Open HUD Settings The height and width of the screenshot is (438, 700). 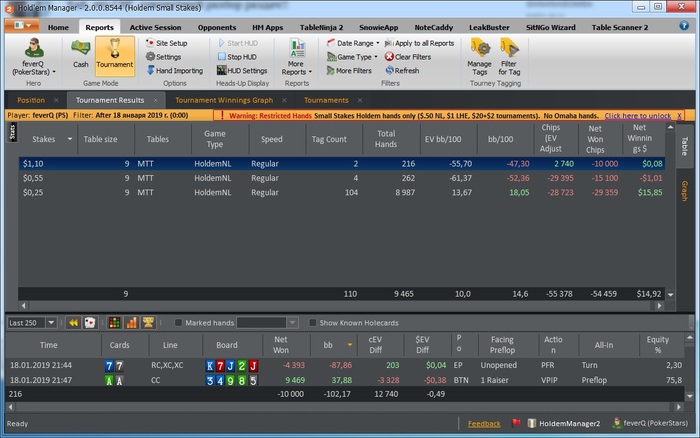[242, 71]
